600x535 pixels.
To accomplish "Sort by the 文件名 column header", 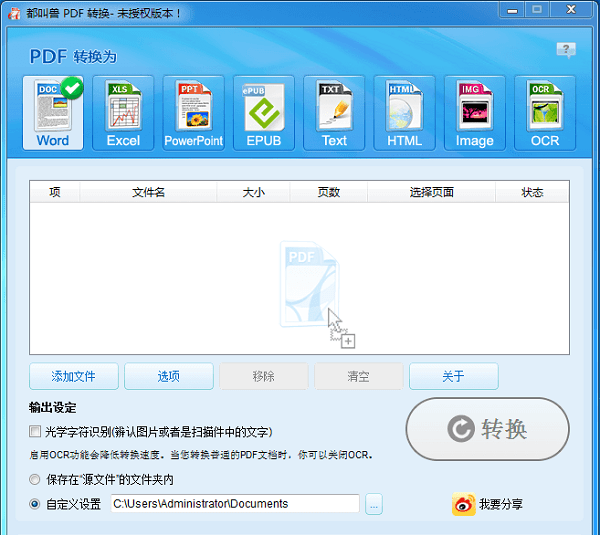I will coord(148,192).
